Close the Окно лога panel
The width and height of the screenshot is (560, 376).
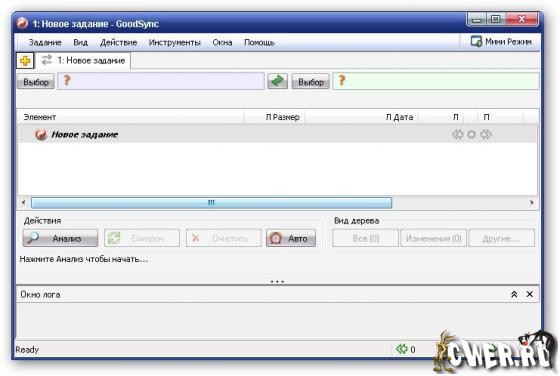tap(530, 294)
